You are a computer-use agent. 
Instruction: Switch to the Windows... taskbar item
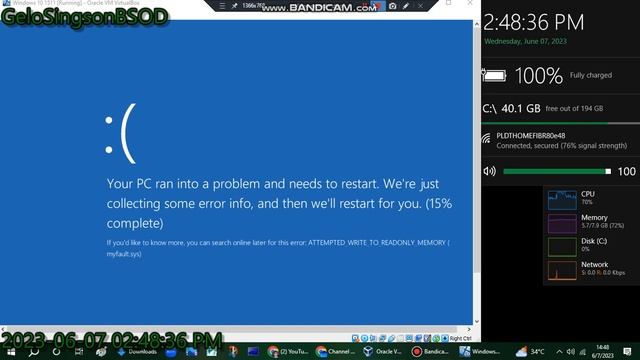point(480,351)
